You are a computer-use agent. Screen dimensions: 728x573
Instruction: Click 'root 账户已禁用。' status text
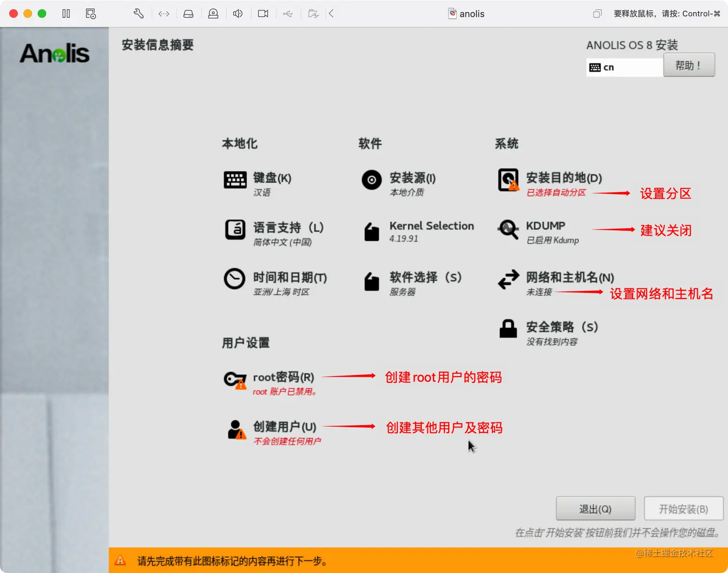click(285, 391)
